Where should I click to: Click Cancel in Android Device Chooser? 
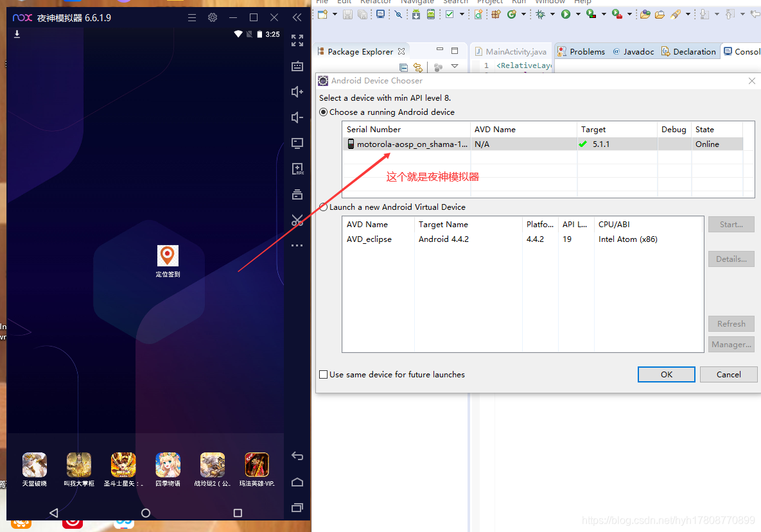(x=728, y=374)
